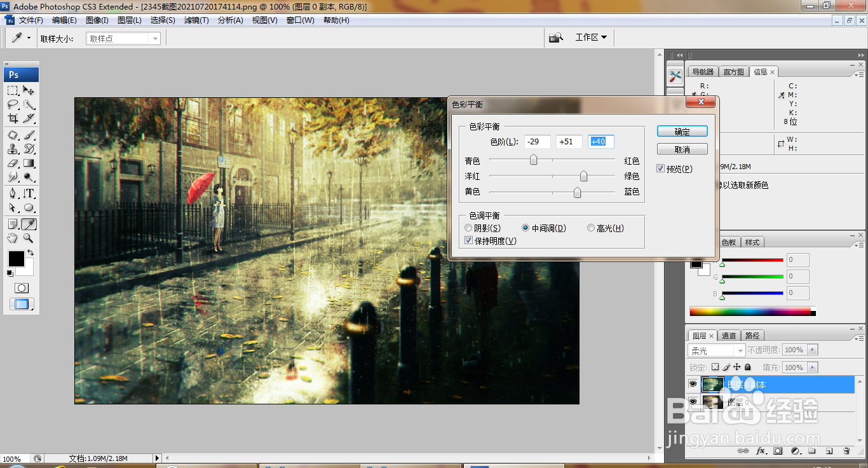Image resolution: width=868 pixels, height=468 pixels.
Task: Select the Pen tool
Action: [13, 193]
